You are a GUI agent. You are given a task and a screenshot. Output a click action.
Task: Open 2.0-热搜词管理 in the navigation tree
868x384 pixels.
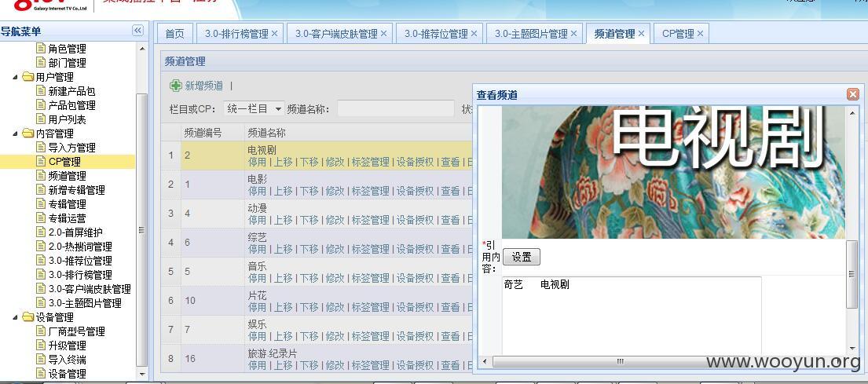coord(80,247)
